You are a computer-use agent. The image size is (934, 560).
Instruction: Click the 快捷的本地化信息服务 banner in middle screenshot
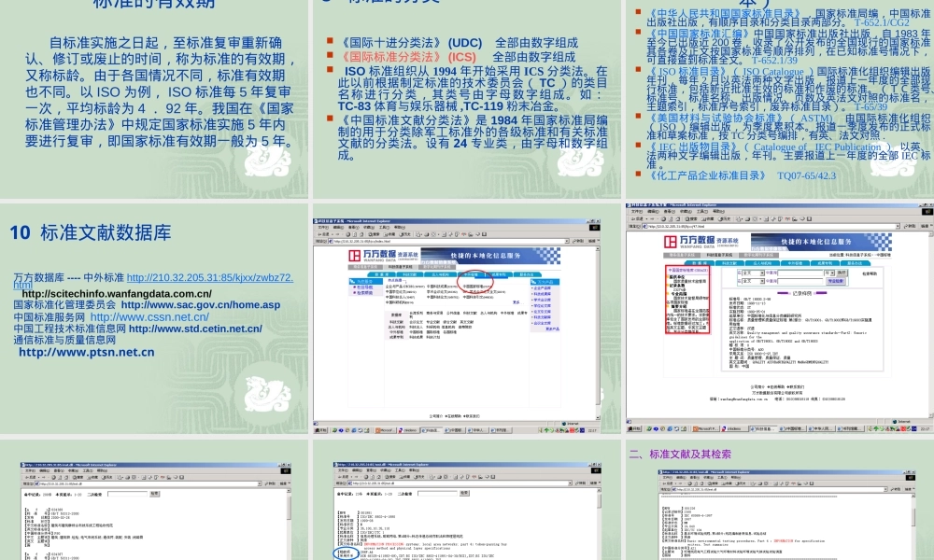click(x=490, y=256)
